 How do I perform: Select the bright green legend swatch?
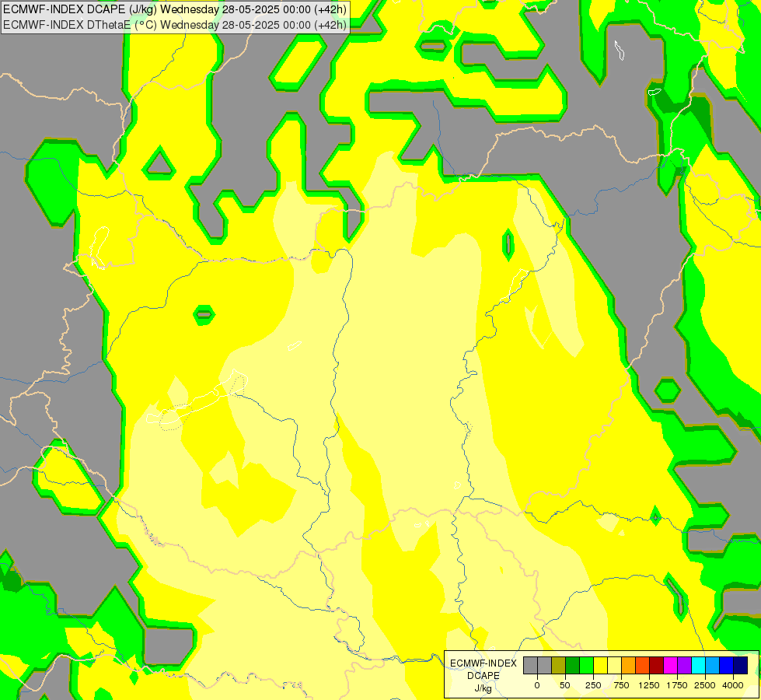[x=587, y=666]
